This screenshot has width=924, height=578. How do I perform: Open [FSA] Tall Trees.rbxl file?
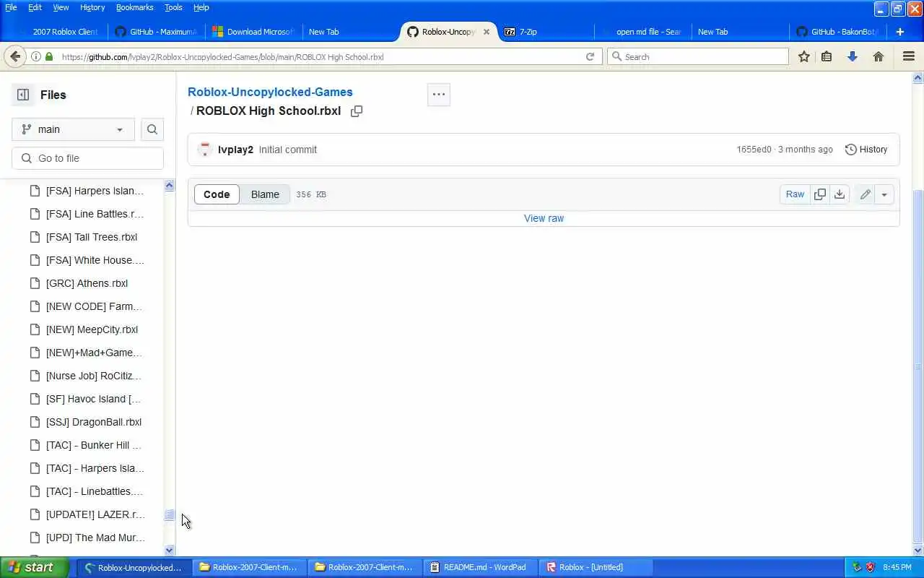(x=92, y=237)
